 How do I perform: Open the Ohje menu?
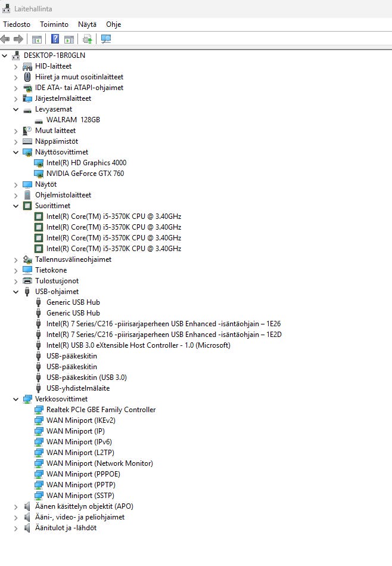(x=114, y=24)
